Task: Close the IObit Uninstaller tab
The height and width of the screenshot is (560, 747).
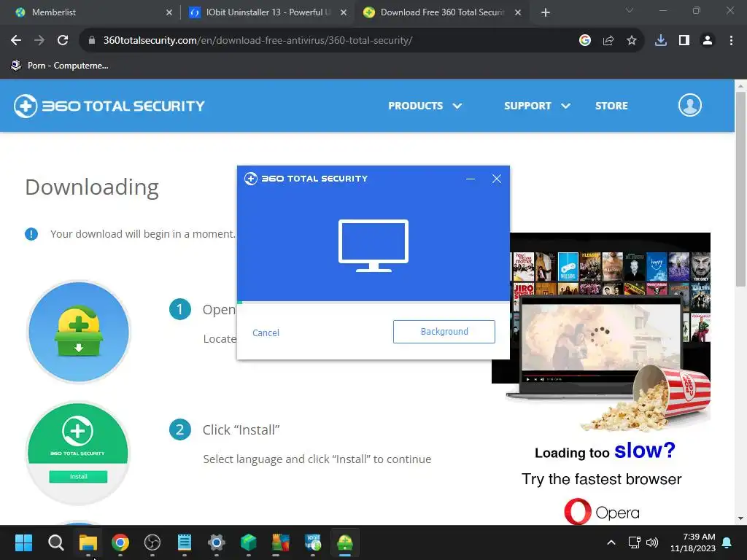Action: [x=344, y=12]
